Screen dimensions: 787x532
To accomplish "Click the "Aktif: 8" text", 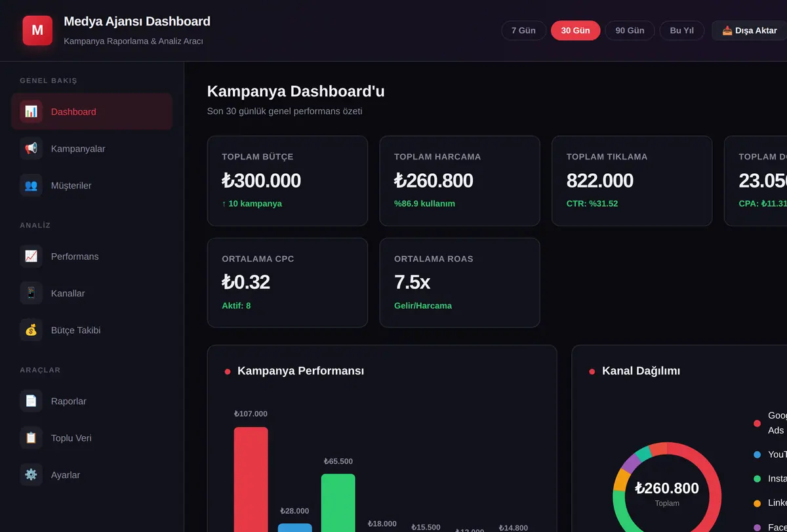I will coord(236,306).
